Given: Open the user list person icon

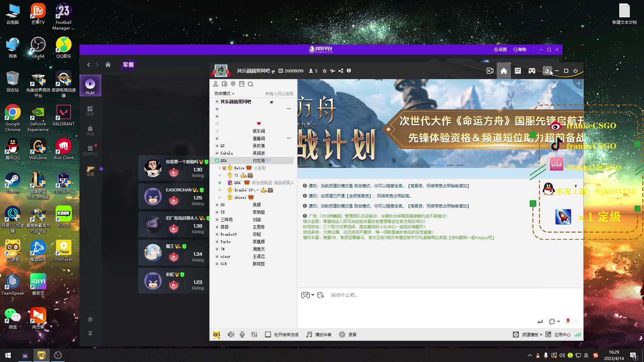Looking at the screenshot, I should coord(216,84).
